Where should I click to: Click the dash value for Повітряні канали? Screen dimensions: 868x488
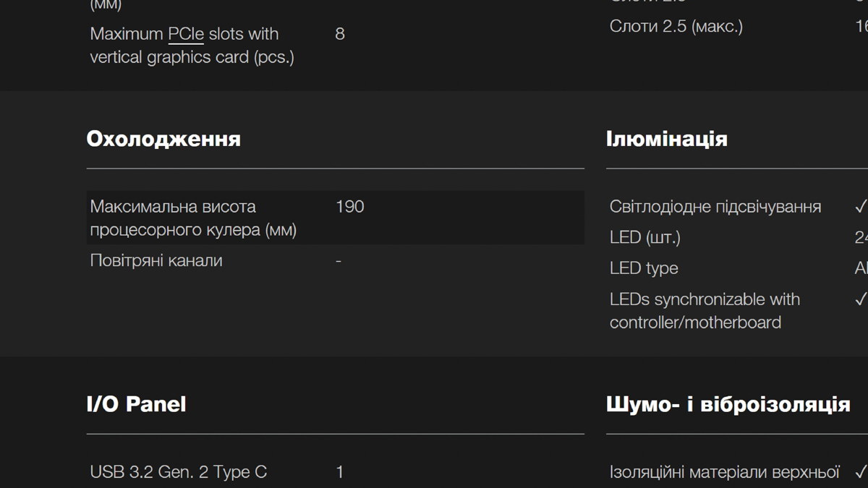[x=339, y=260]
